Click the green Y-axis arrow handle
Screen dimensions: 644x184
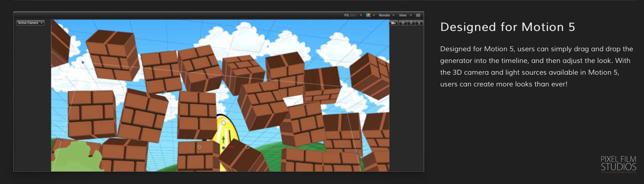(x=223, y=139)
